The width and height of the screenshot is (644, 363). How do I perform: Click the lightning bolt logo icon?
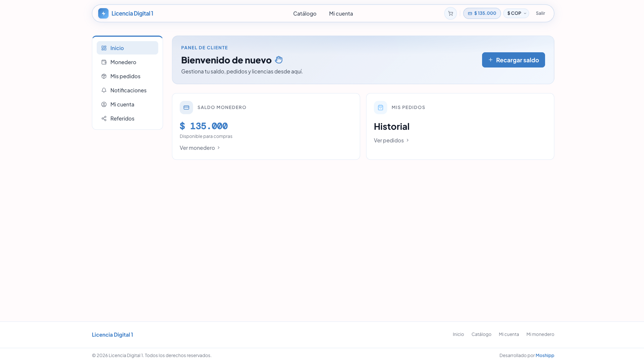103,13
